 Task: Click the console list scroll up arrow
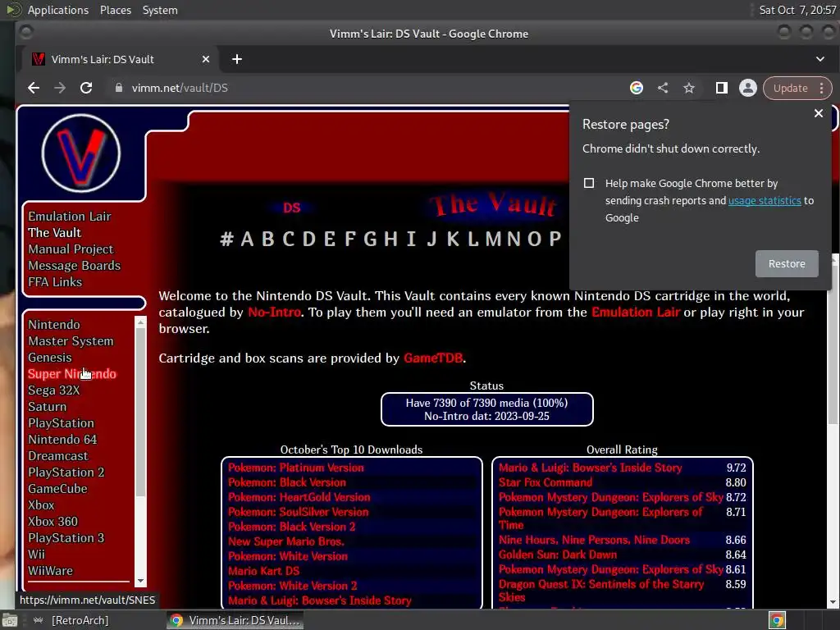coord(140,322)
